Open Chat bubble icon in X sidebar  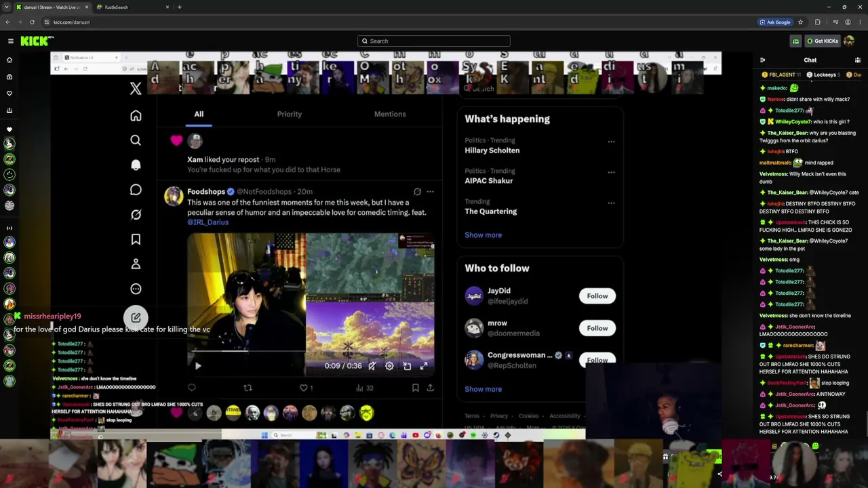136,190
